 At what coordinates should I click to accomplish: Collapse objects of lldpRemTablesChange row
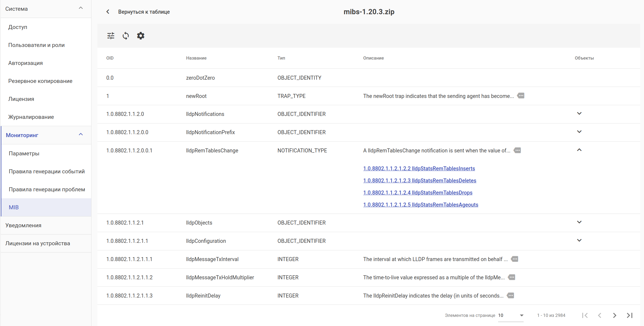pos(579,150)
